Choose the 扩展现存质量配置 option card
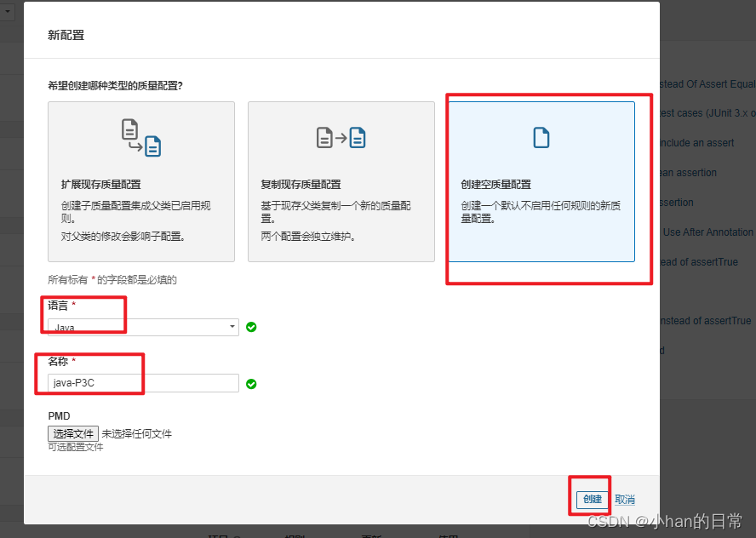Screen dimensions: 756x538 click(141, 181)
